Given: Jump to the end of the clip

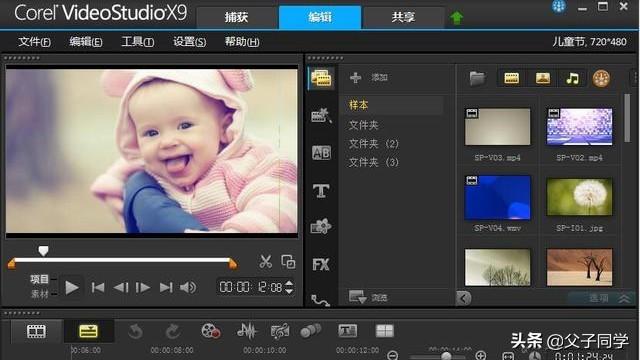Looking at the screenshot, I should tap(166, 288).
